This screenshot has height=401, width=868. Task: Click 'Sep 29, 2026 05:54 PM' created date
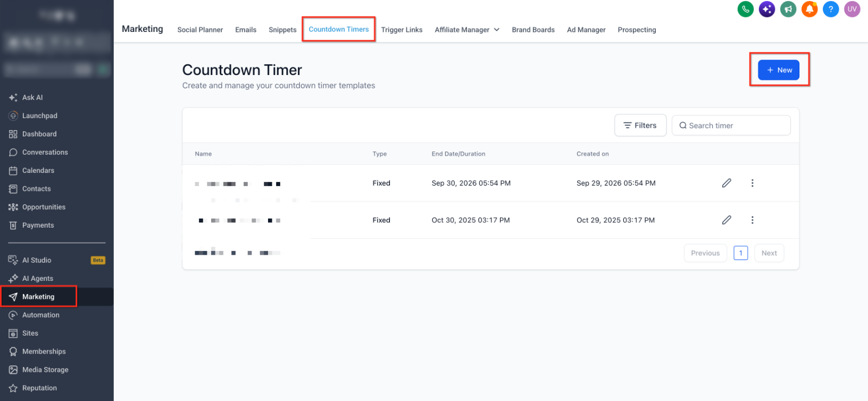point(616,183)
